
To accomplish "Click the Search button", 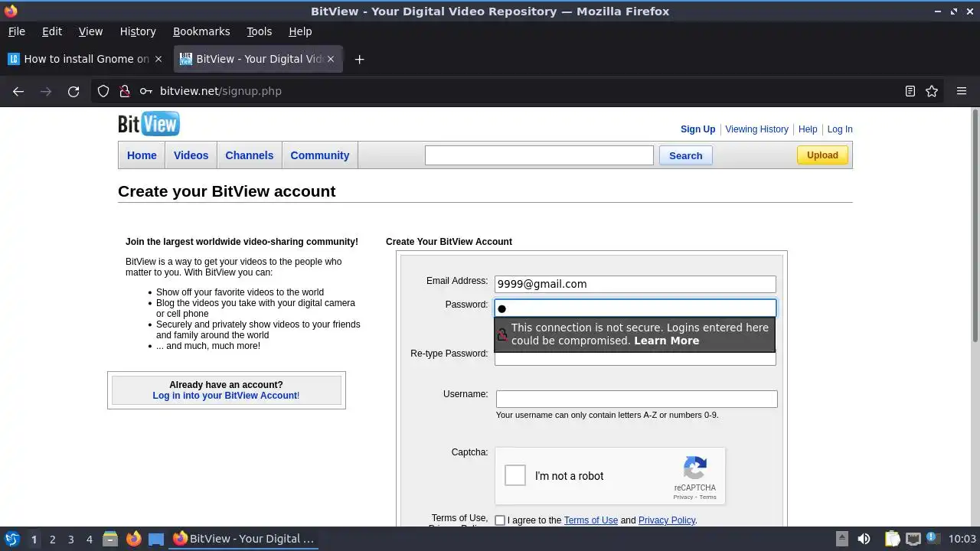I will [685, 155].
